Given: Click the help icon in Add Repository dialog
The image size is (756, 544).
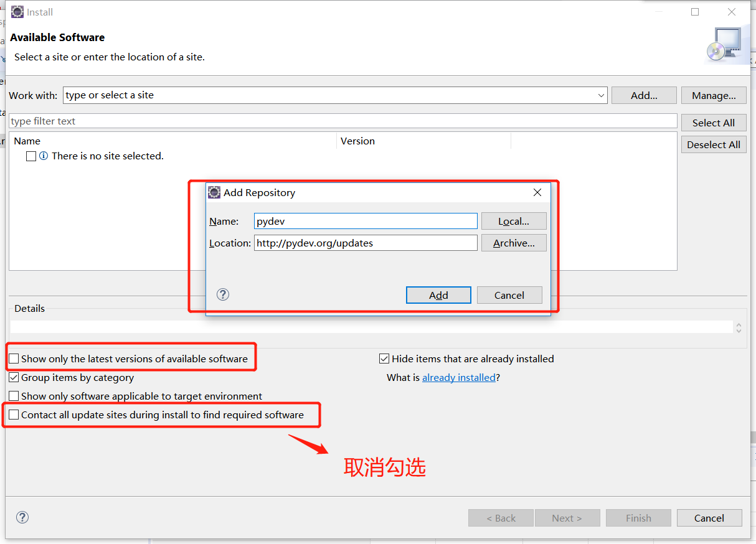Looking at the screenshot, I should [223, 294].
